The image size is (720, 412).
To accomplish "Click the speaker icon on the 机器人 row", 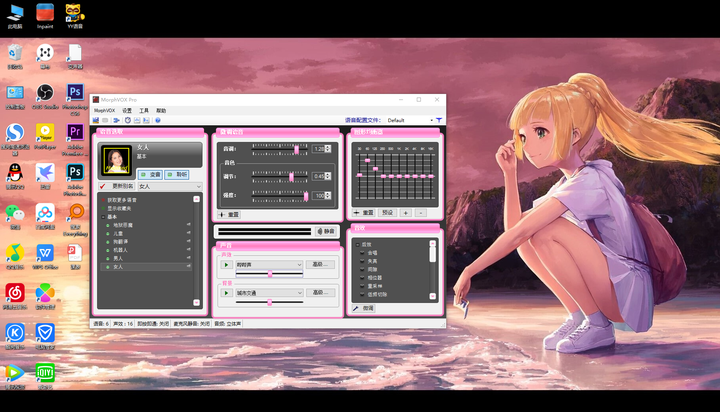I will (x=189, y=250).
